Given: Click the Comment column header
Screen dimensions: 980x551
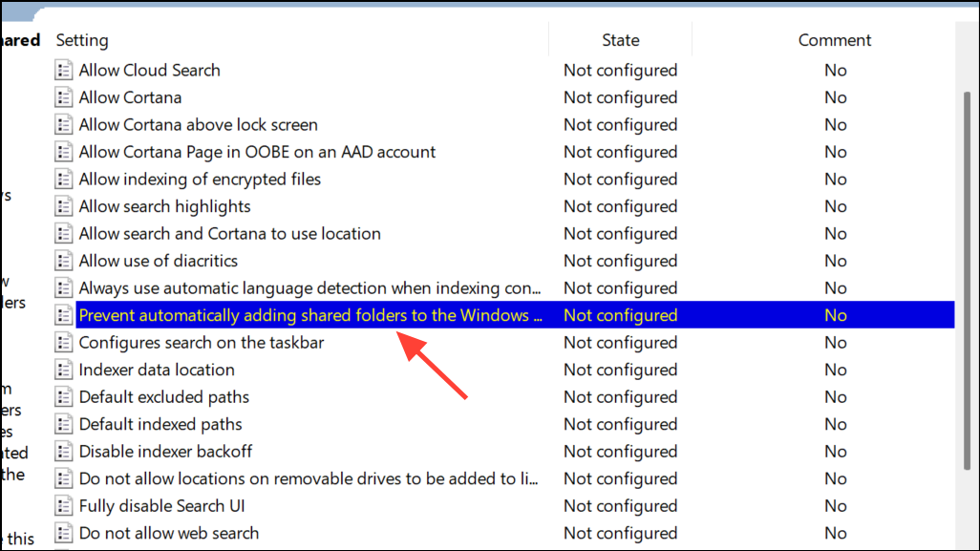Looking at the screenshot, I should tap(835, 40).
